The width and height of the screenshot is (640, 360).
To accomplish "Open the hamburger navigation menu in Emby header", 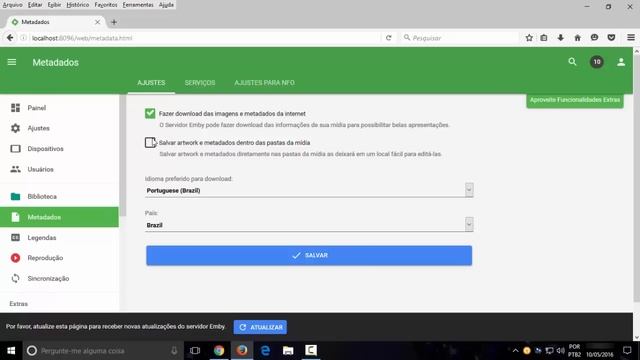I will 12,62.
